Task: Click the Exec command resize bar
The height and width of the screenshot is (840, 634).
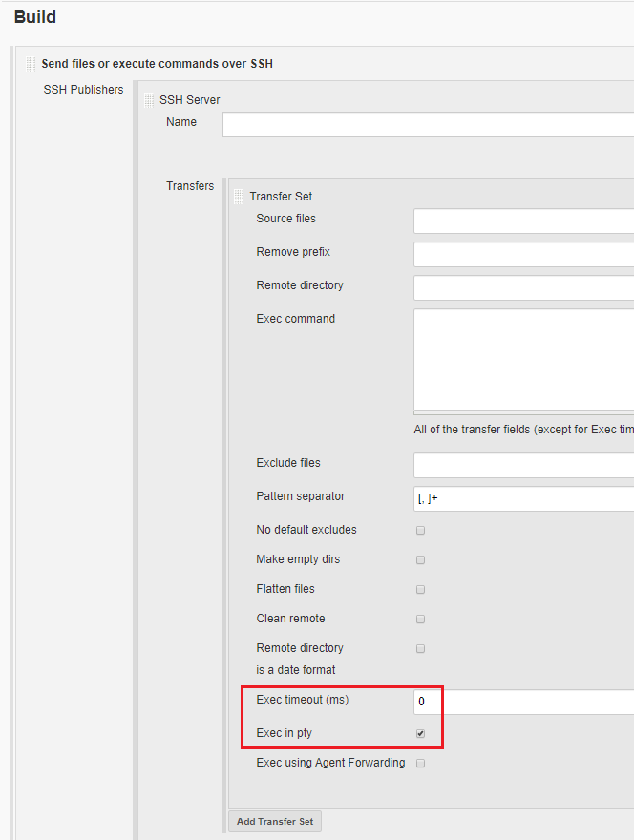Action: (x=523, y=413)
